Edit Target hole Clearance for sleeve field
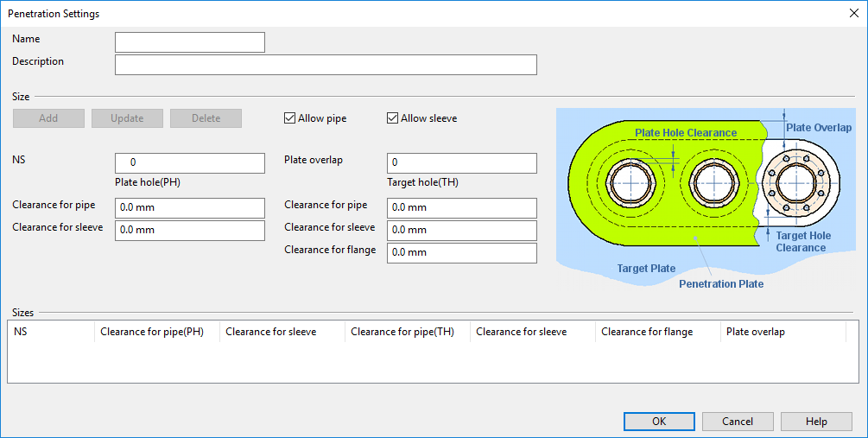The image size is (868, 438). point(461,231)
